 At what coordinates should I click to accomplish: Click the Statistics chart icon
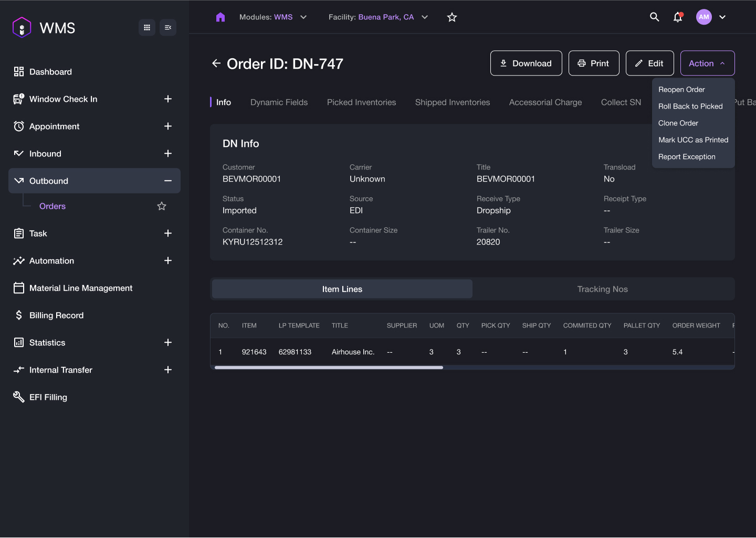(x=19, y=342)
